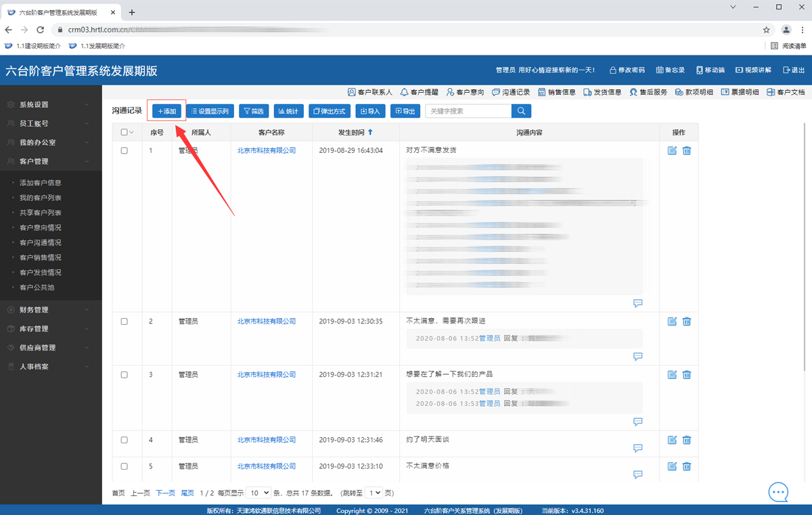Bookmark this page with star icon
Screen dimensions: 812x515
pyautogui.click(x=767, y=30)
